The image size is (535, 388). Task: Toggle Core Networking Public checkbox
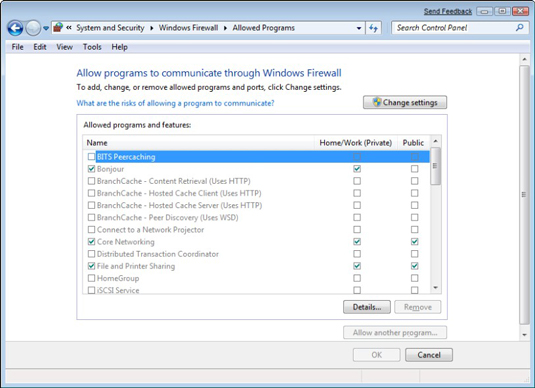(x=415, y=242)
